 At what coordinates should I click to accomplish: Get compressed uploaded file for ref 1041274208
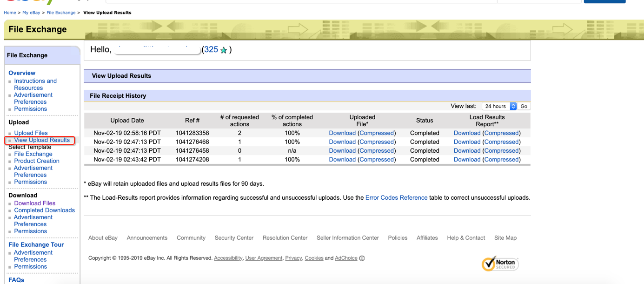click(x=377, y=160)
